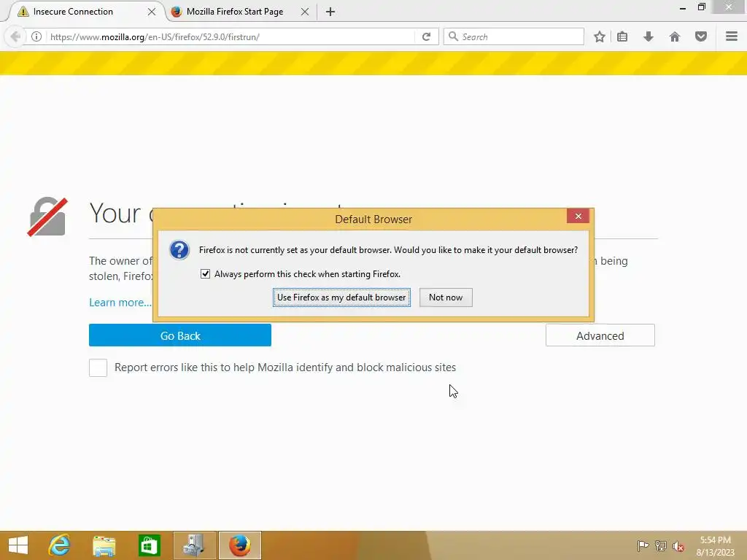Click the Go Back button
Viewport: 747px width, 560px height.
pyautogui.click(x=180, y=335)
